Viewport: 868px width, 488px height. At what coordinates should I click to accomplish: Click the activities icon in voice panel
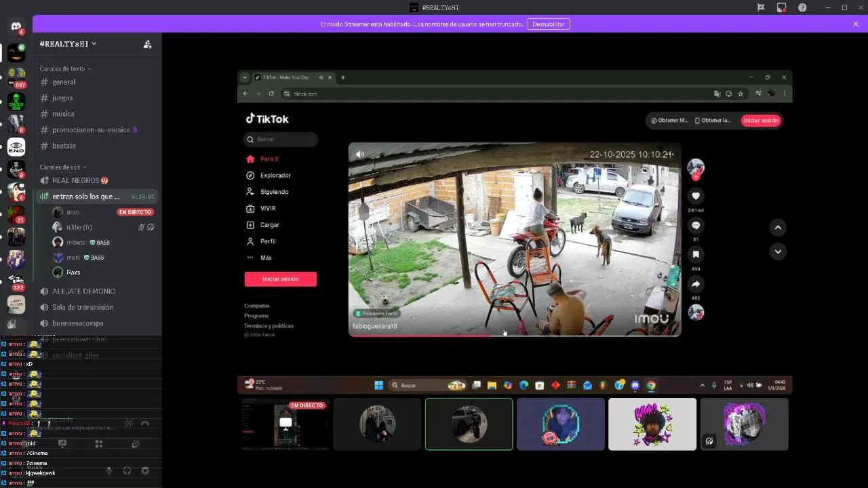tap(99, 444)
